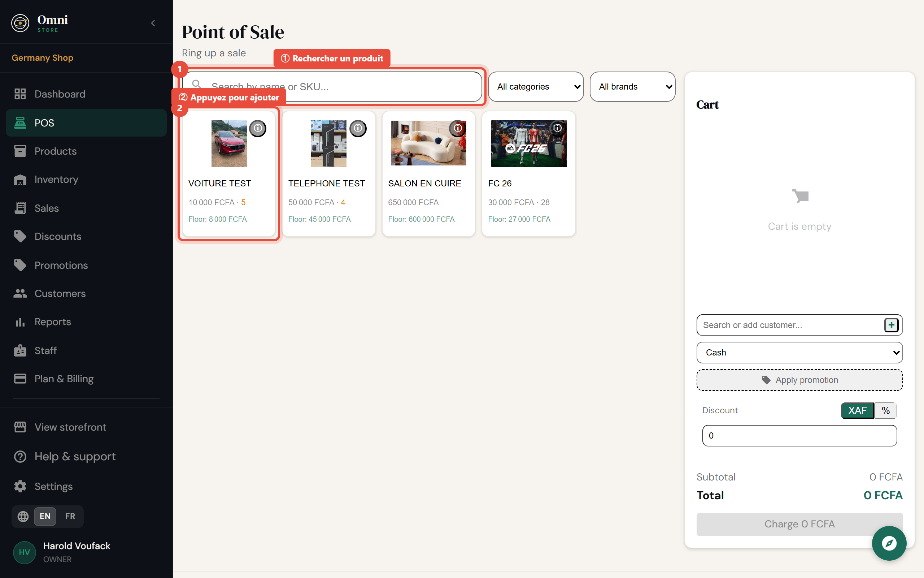Click the Germany Shop store name
The height and width of the screenshot is (578, 924).
pyautogui.click(x=42, y=58)
